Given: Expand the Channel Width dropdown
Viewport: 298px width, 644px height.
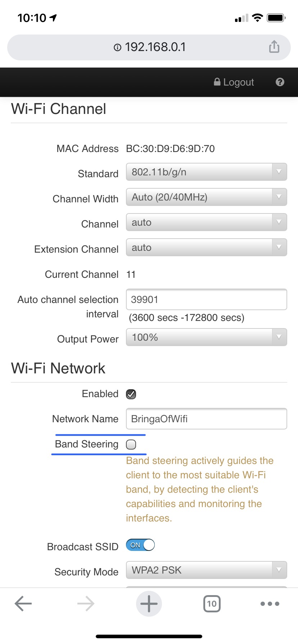Looking at the screenshot, I should click(206, 197).
